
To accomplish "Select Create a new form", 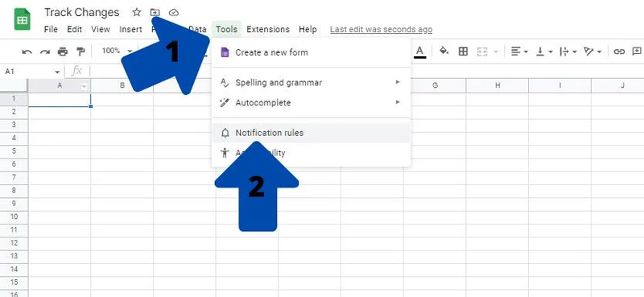I will 311,52.
